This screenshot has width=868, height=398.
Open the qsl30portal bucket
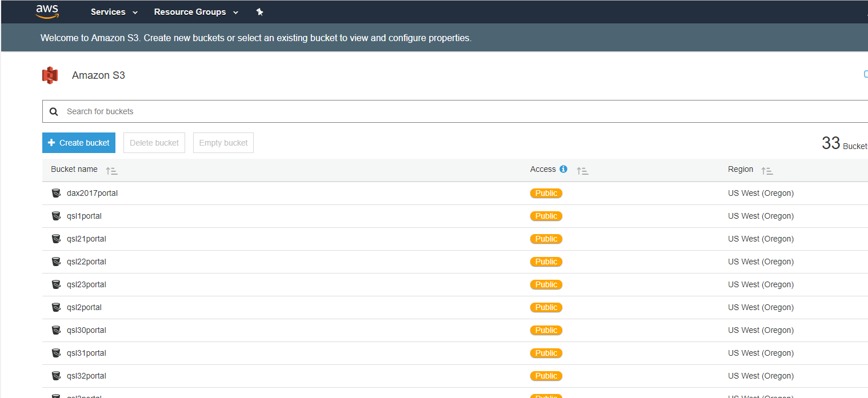point(86,330)
